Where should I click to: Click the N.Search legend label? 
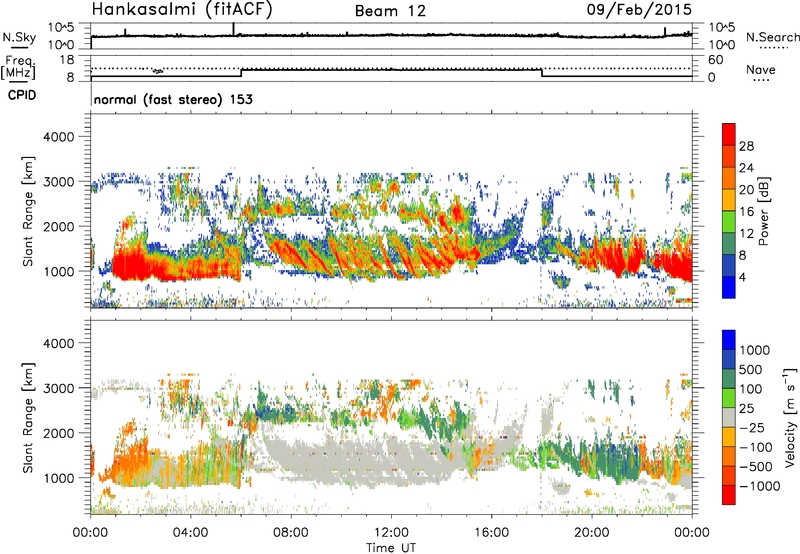point(773,37)
